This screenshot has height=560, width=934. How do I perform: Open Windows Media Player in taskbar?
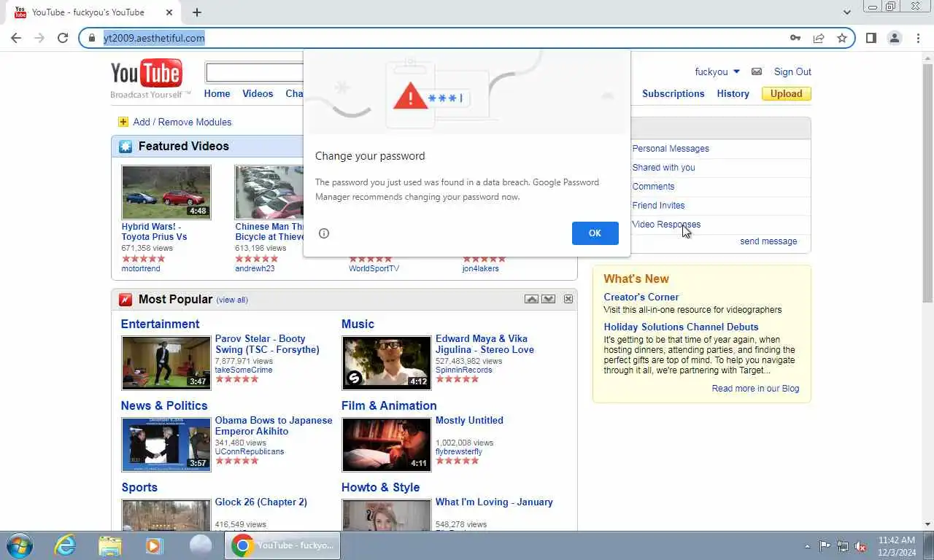point(154,545)
